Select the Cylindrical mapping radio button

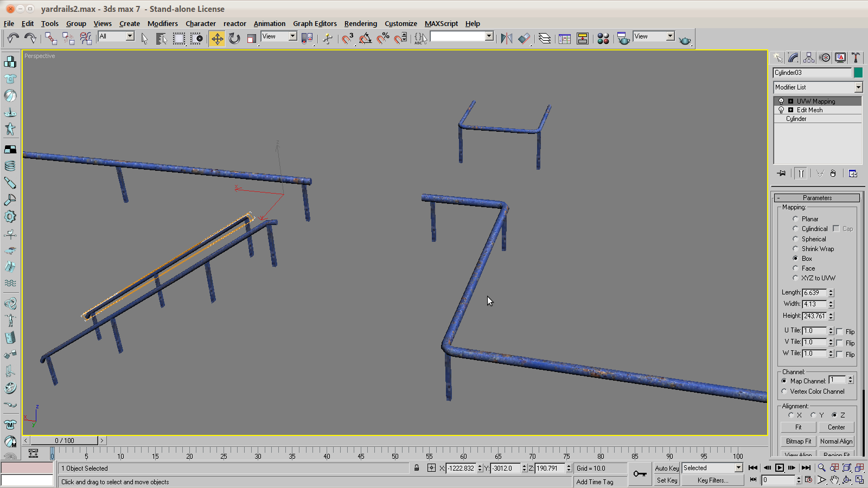[795, 229]
